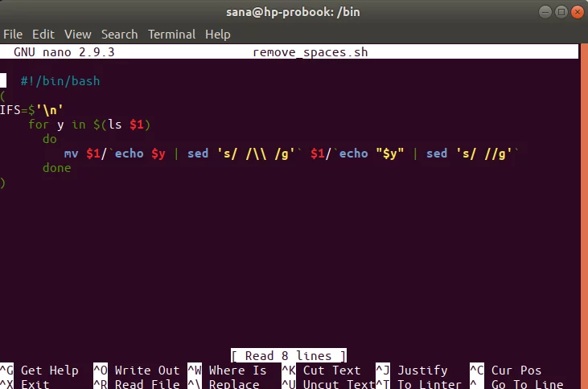The height and width of the screenshot is (389, 588).
Task: Click the GNU nano 2.9.3 header text
Action: [64, 51]
